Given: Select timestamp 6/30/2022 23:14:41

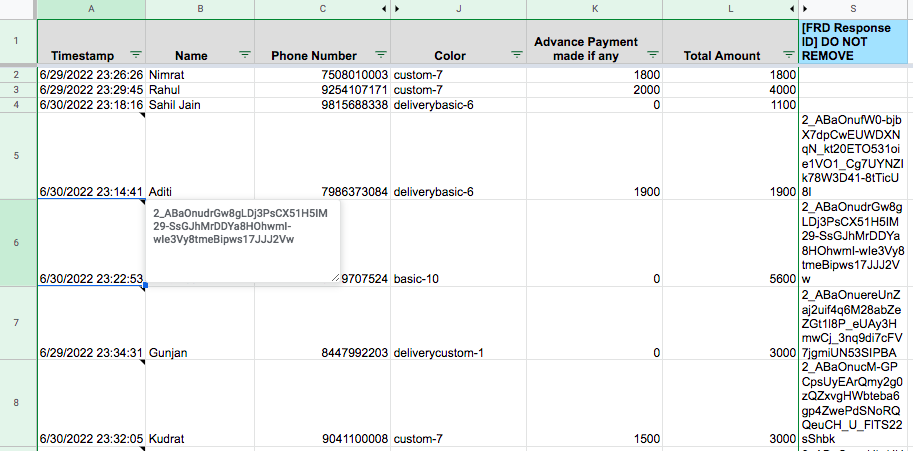Looking at the screenshot, I should pos(91,155).
